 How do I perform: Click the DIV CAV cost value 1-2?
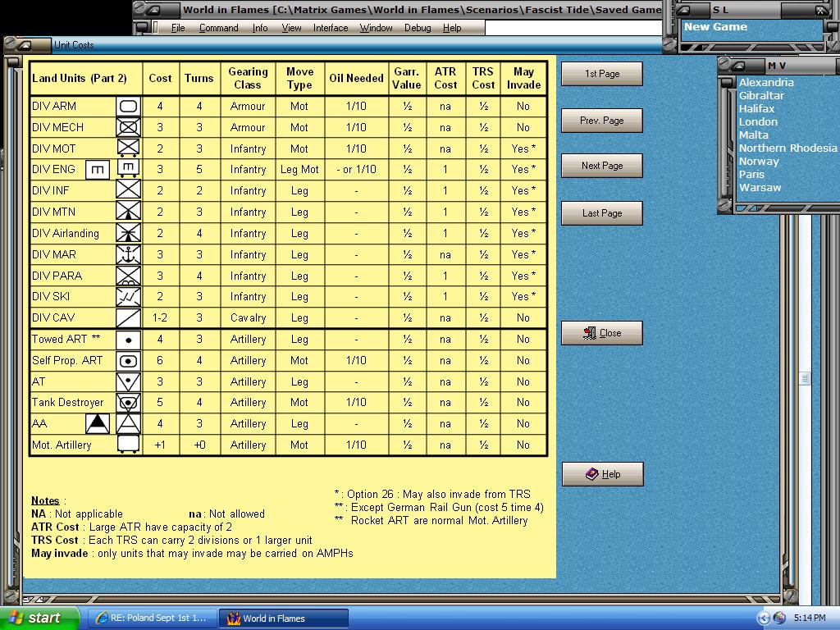click(160, 317)
